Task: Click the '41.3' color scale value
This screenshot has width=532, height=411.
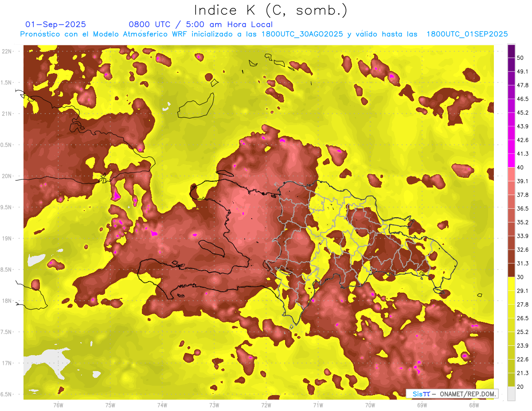Action: pyautogui.click(x=522, y=154)
